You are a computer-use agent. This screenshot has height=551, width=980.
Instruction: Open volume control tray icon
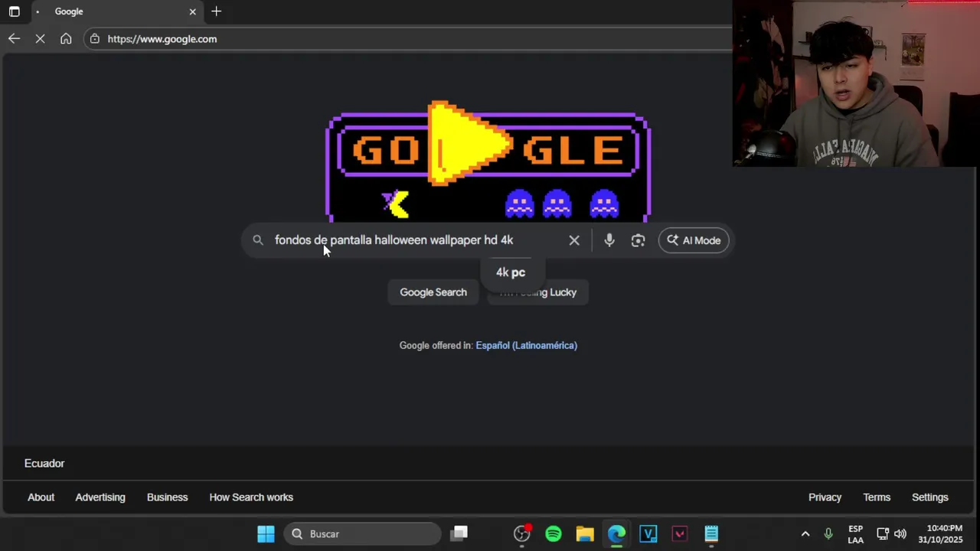(x=900, y=534)
